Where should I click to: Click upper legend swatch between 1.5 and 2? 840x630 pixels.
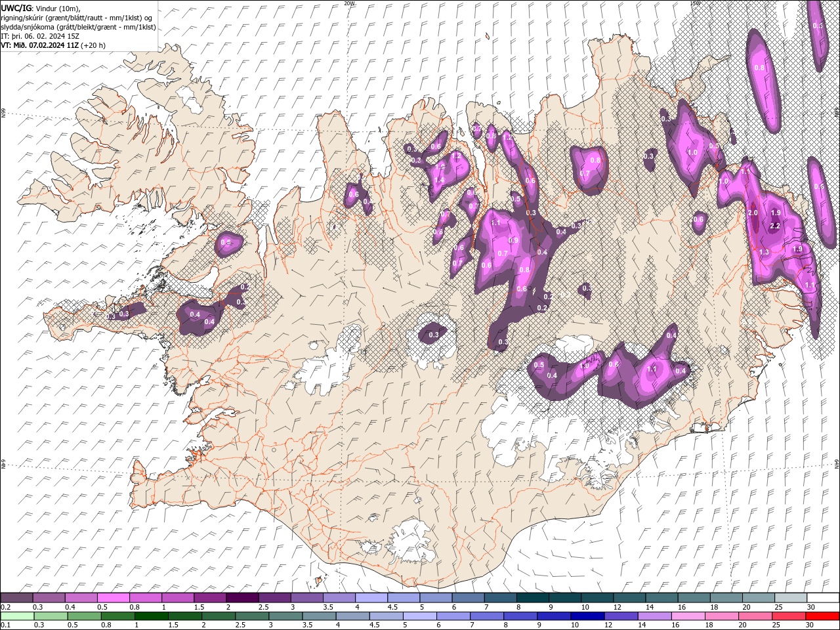(210, 598)
